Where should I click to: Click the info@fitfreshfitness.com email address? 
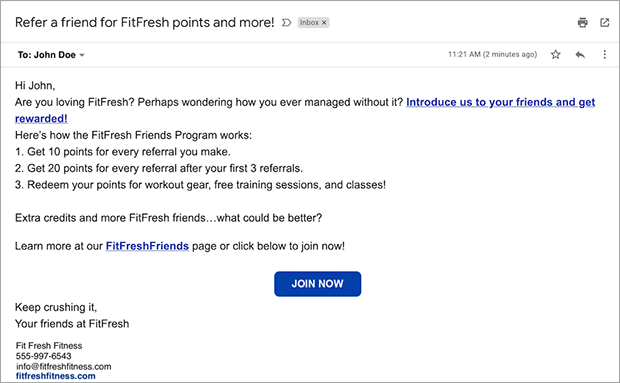(64, 366)
